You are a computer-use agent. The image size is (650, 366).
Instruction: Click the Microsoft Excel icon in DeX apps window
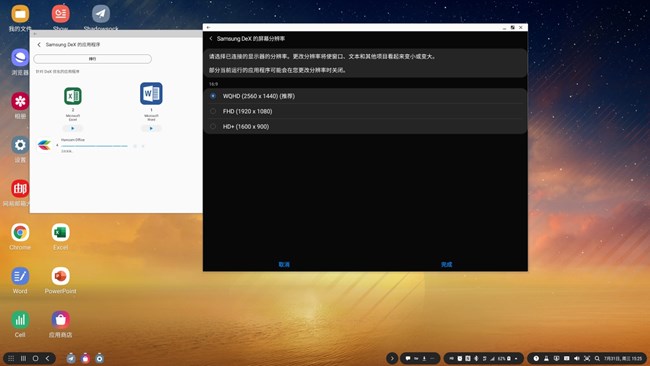click(73, 96)
